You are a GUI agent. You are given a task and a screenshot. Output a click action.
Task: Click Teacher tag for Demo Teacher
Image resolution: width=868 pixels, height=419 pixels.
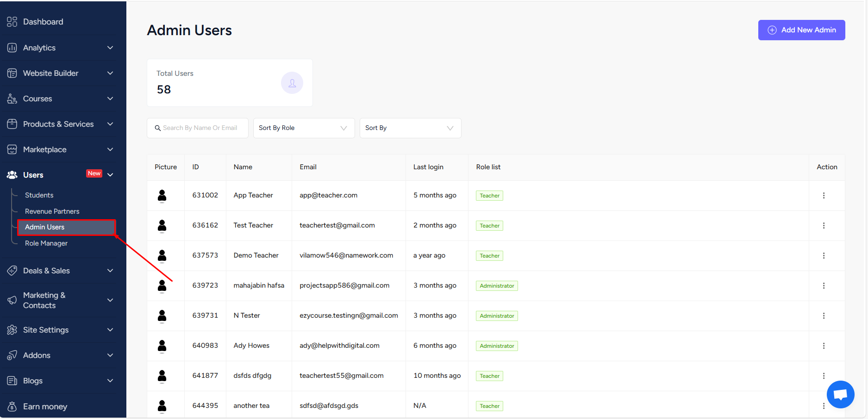[489, 256]
